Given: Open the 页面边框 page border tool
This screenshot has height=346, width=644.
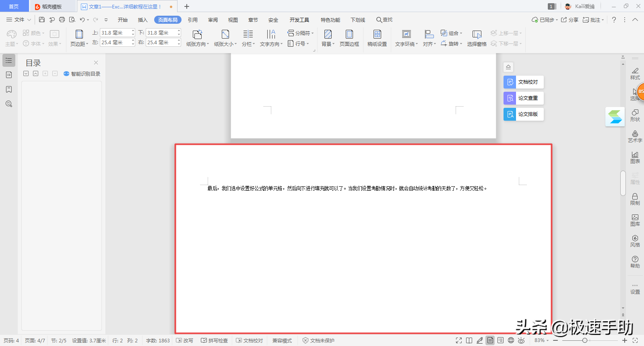Looking at the screenshot, I should pyautogui.click(x=349, y=38).
